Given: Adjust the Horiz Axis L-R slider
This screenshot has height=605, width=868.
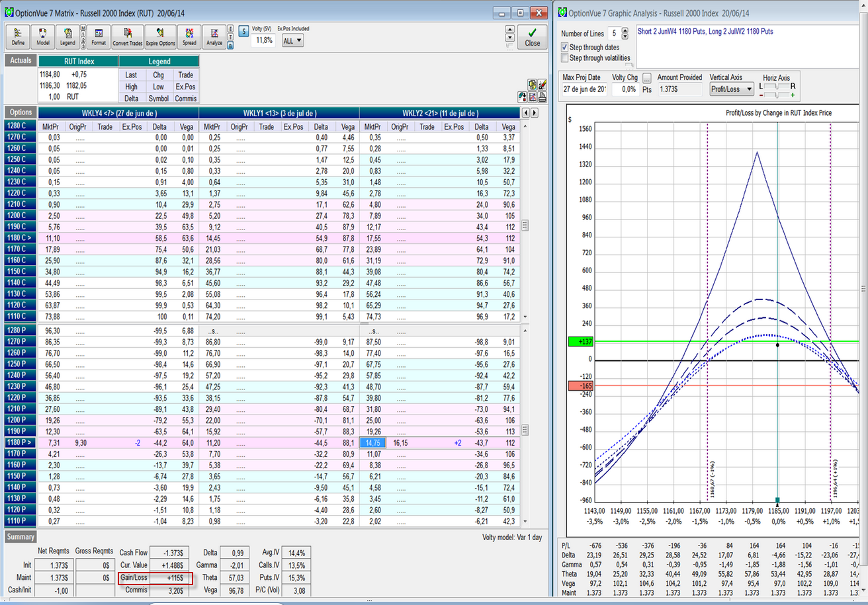Looking at the screenshot, I should 778,87.
